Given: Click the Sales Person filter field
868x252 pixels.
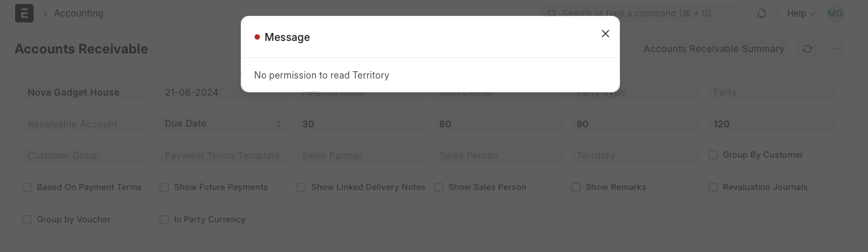Looking at the screenshot, I should click(x=497, y=156).
